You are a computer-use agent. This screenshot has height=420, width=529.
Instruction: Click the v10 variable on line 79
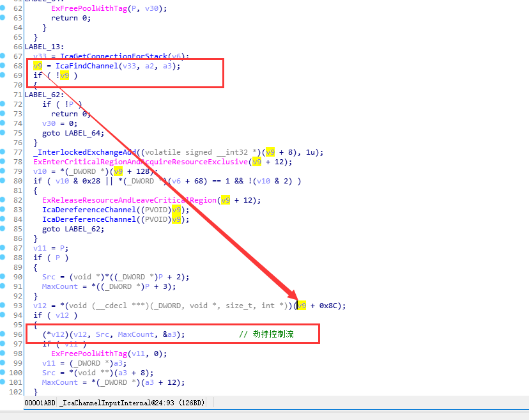click(x=40, y=171)
